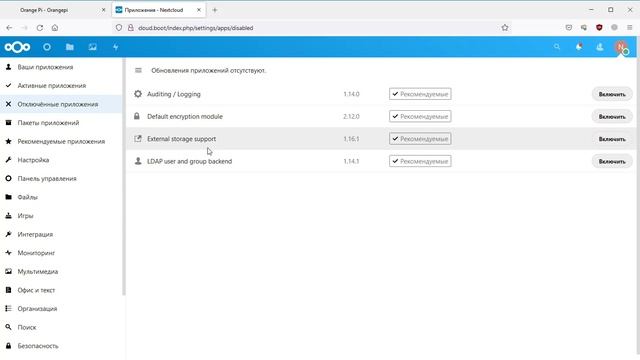Open the Pocket save icon in toolbar
This screenshot has height=360, width=640.
[569, 28]
